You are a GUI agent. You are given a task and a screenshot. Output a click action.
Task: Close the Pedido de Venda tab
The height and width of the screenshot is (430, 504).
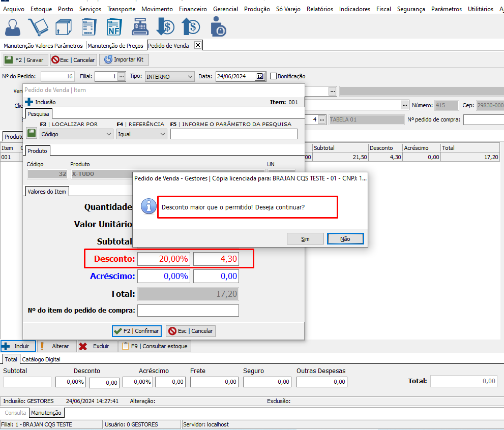click(198, 45)
